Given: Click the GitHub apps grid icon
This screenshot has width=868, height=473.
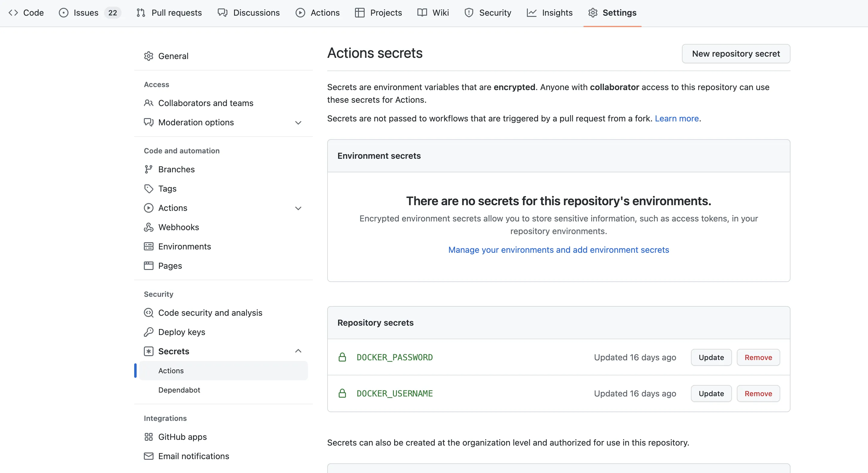Looking at the screenshot, I should [x=148, y=437].
